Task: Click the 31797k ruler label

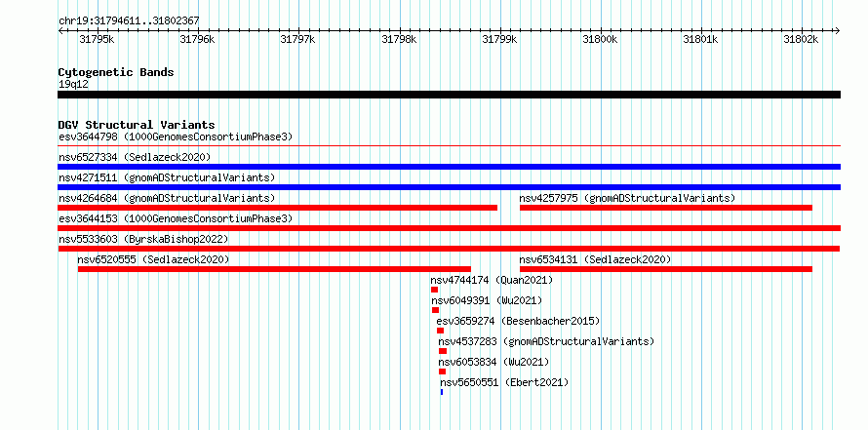Action: pos(298,39)
